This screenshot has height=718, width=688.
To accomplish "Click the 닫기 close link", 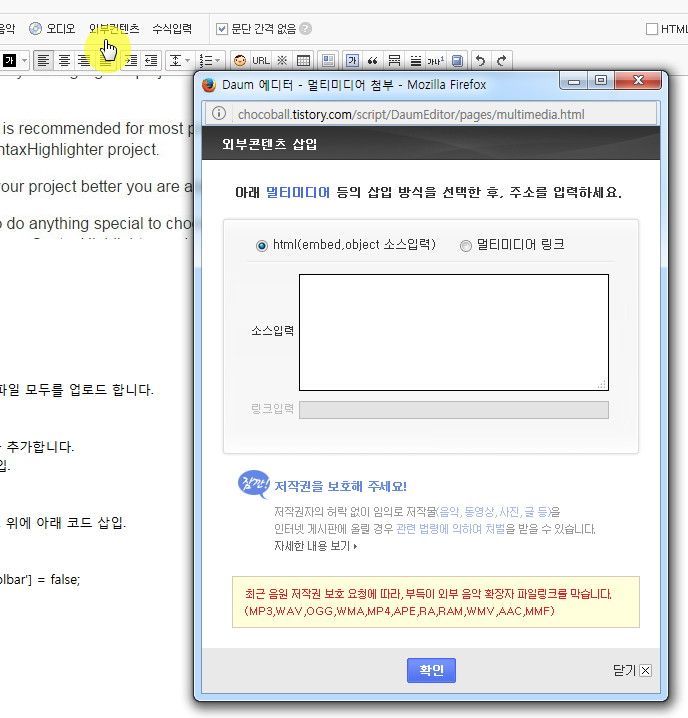I will [x=632, y=670].
